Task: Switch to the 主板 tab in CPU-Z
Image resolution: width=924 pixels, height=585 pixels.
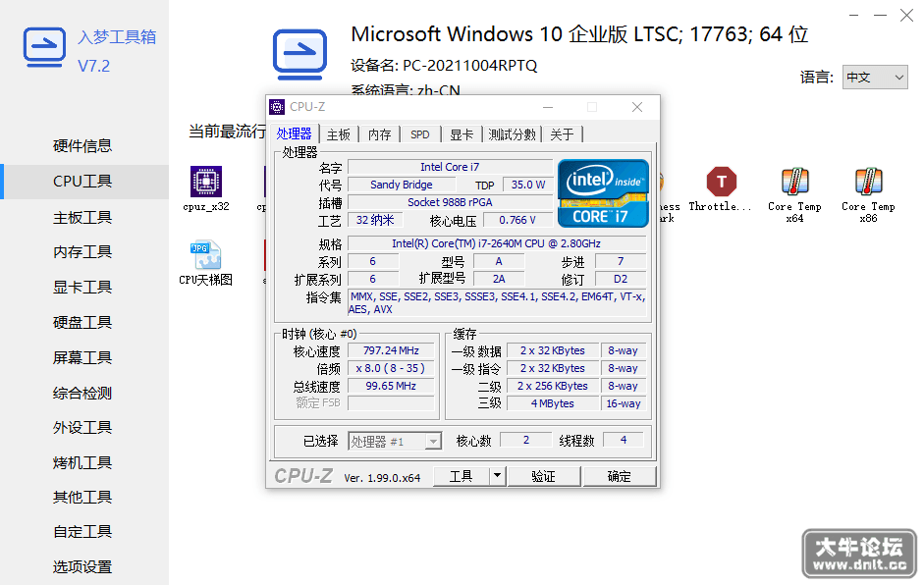Action: (339, 134)
